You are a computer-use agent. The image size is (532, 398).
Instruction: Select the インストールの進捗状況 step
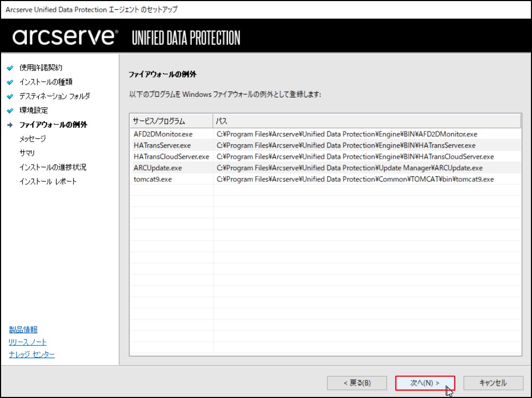click(x=53, y=167)
